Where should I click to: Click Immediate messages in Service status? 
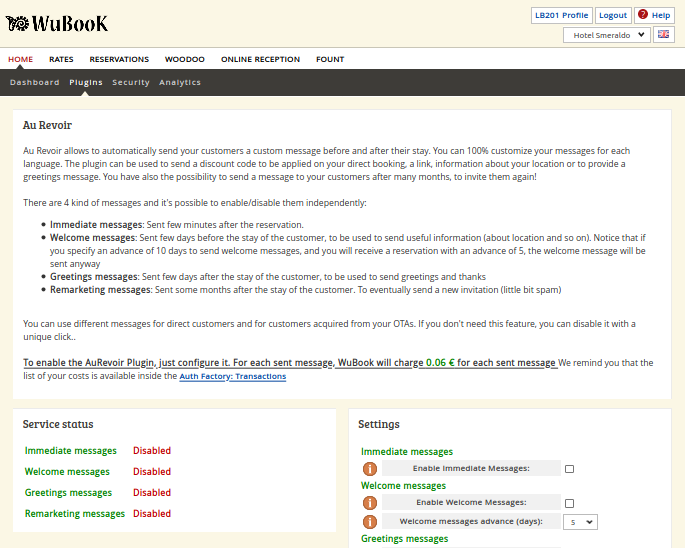[71, 451]
